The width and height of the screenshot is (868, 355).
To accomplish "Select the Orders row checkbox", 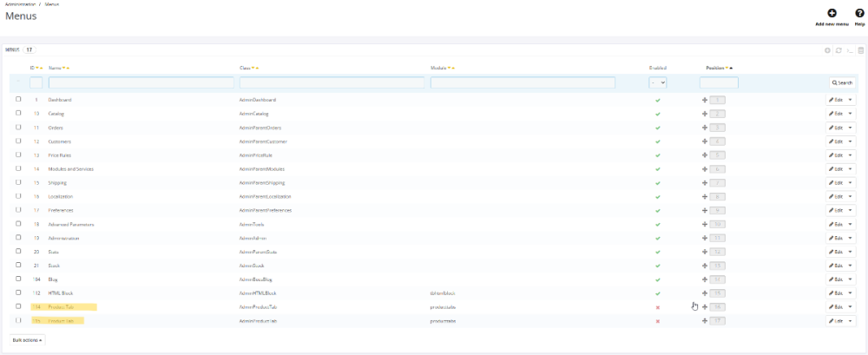I will (18, 128).
